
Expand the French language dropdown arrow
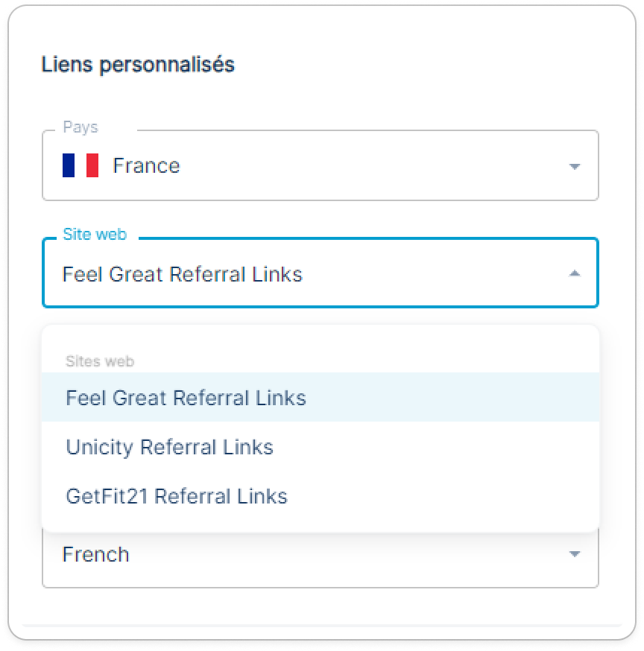click(574, 554)
